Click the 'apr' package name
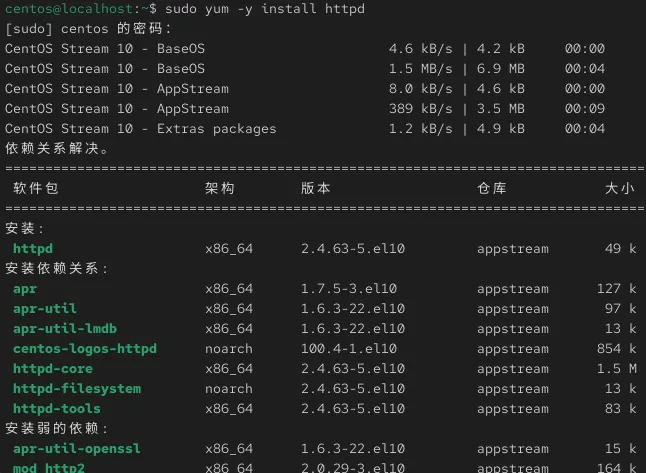The height and width of the screenshot is (473, 646). click(25, 289)
